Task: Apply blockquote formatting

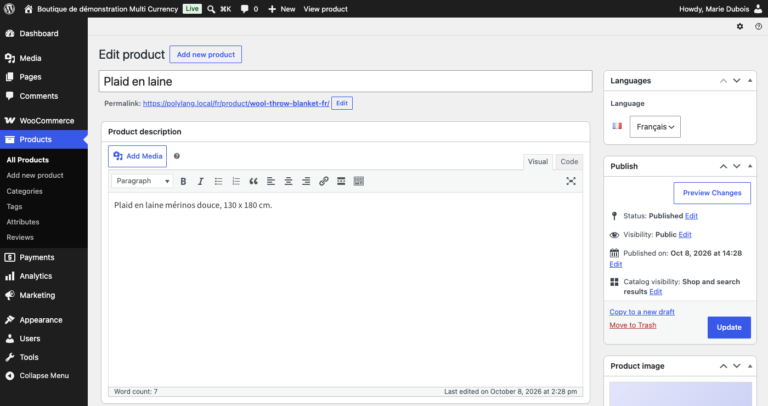Action: pyautogui.click(x=253, y=181)
